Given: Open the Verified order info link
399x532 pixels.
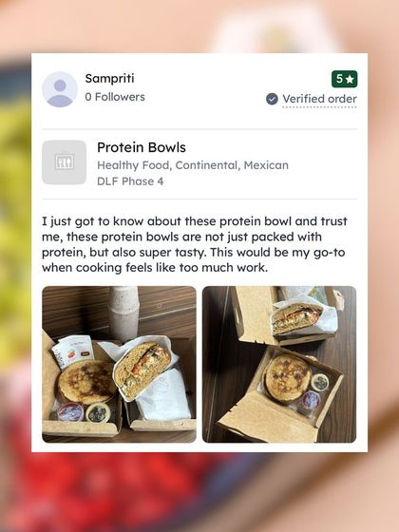Looking at the screenshot, I should click(x=319, y=99).
